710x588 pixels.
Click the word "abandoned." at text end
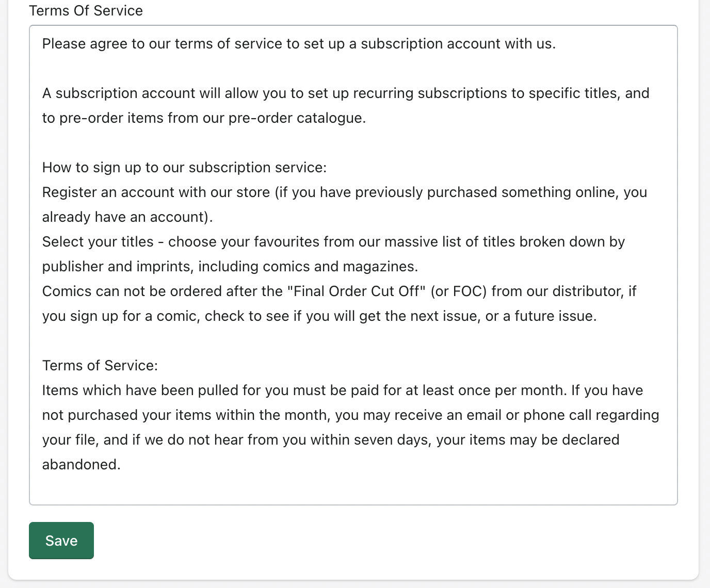[x=82, y=465]
